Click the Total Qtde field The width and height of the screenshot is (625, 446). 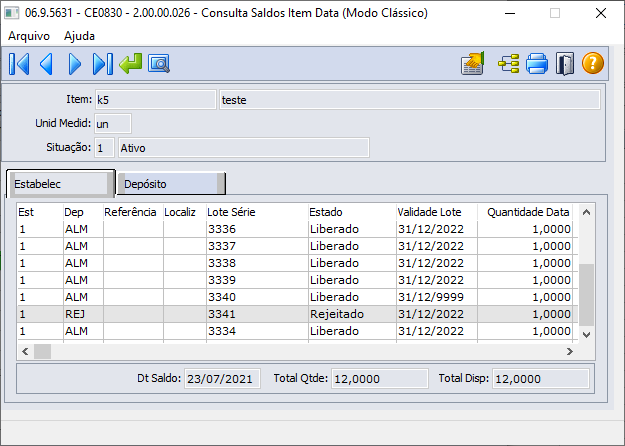(x=380, y=378)
